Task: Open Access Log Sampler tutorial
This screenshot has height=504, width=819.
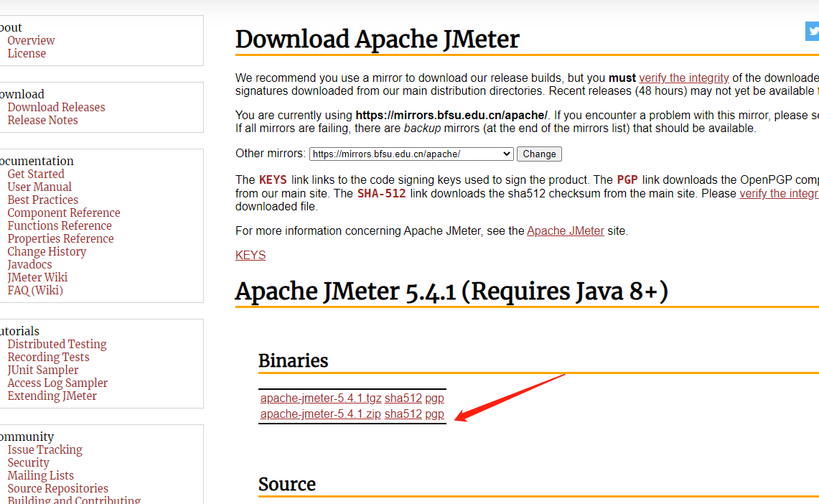Action: (x=57, y=383)
